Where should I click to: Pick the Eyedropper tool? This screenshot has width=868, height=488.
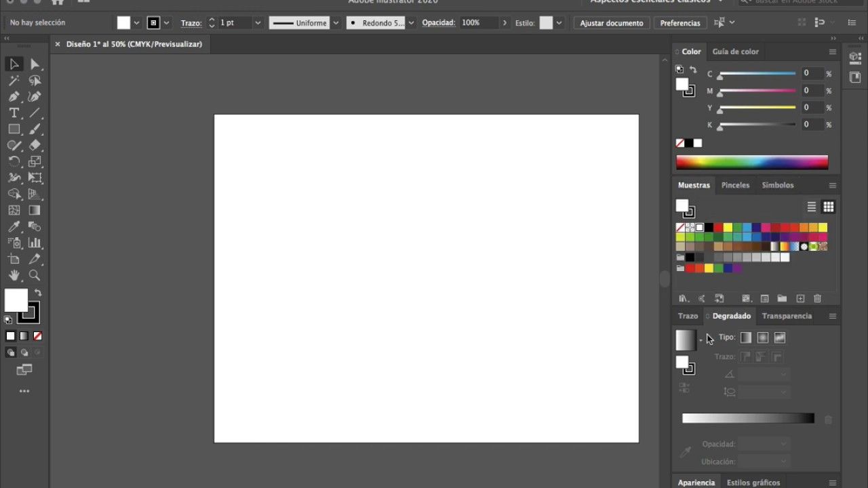(14, 226)
